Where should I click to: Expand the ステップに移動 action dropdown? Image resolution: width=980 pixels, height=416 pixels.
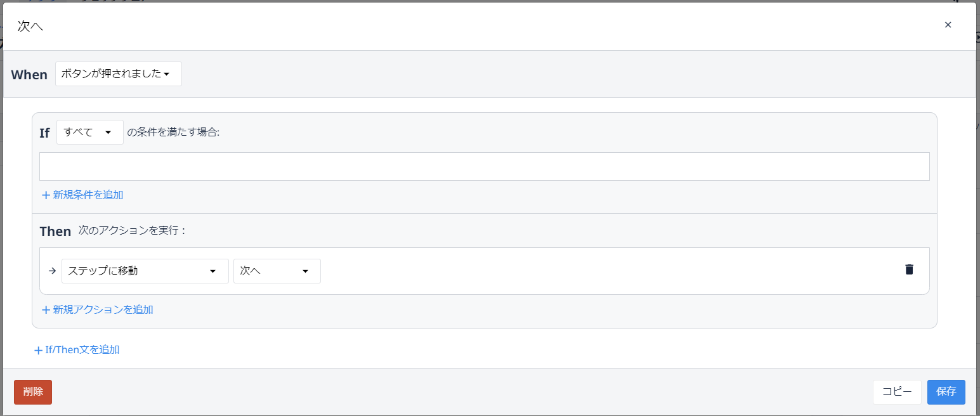pyautogui.click(x=145, y=271)
